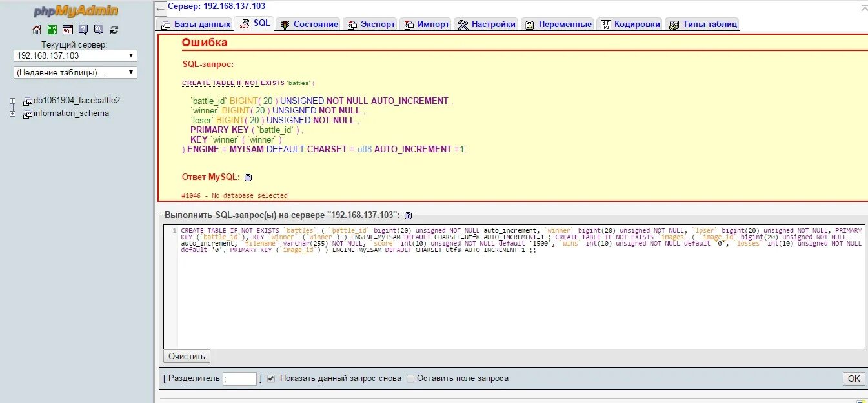Image resolution: width=868 pixels, height=403 pixels.
Task: Select information_schema database in tree
Action: 71,113
